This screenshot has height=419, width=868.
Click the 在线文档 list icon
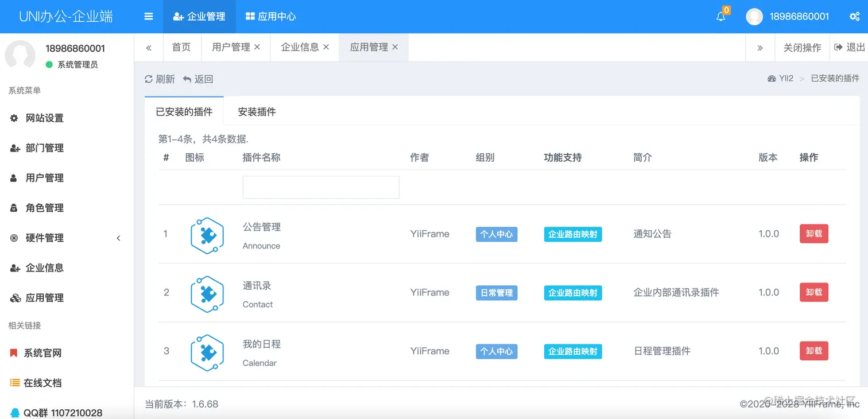click(14, 382)
